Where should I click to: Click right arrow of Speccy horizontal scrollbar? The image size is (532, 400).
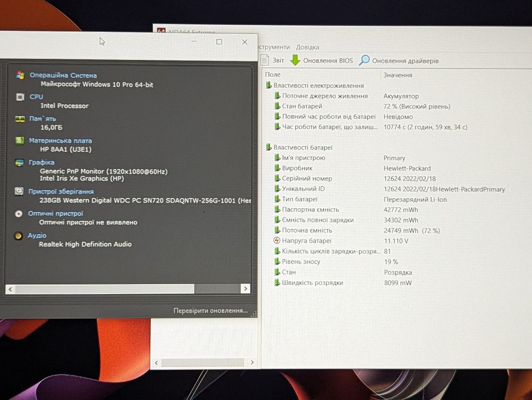(245, 289)
